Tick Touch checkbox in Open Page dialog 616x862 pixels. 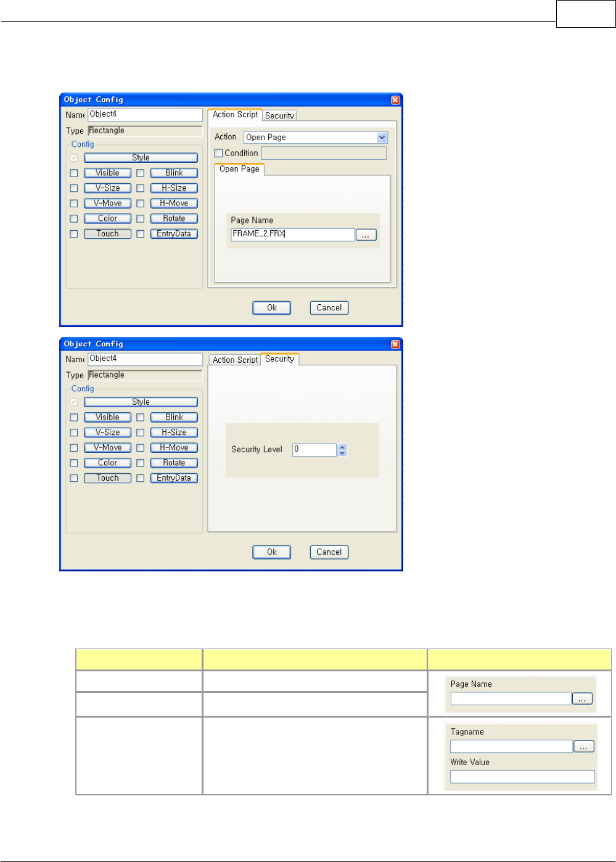tap(74, 234)
